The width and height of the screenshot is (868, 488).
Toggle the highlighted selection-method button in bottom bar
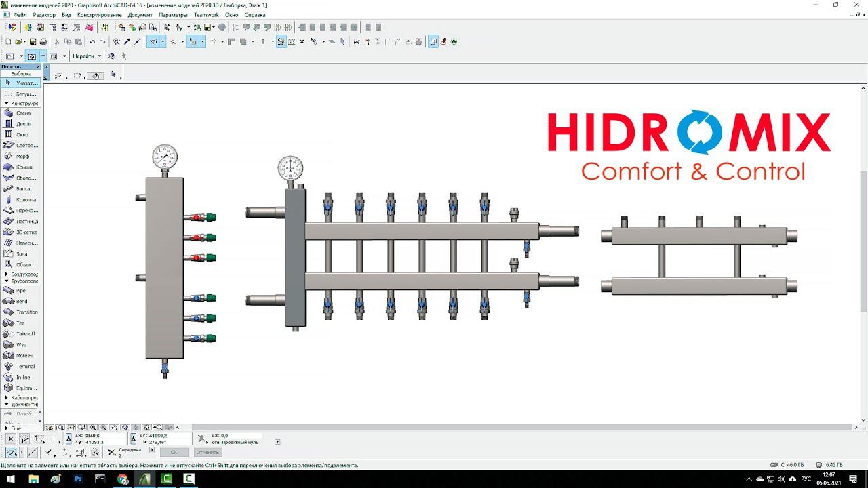click(x=12, y=452)
